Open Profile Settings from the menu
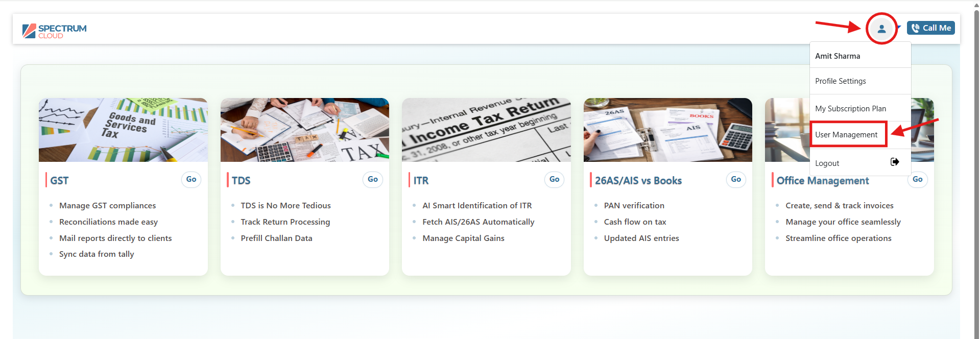 pyautogui.click(x=840, y=81)
